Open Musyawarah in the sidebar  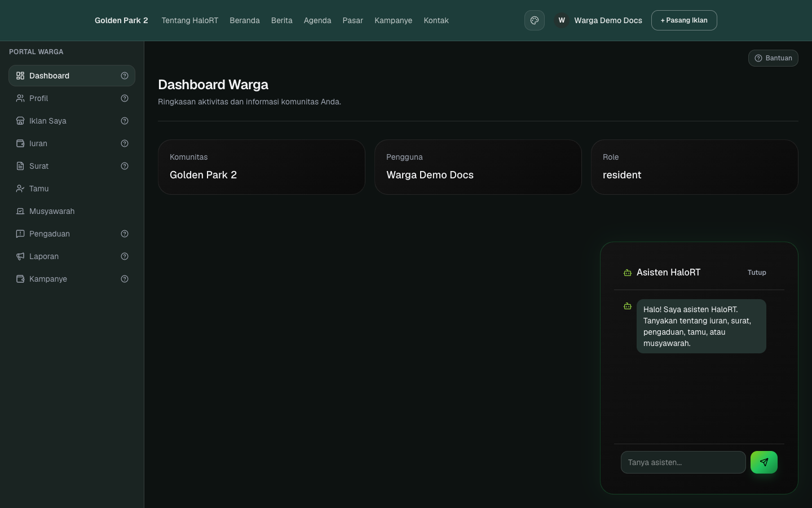coord(72,211)
